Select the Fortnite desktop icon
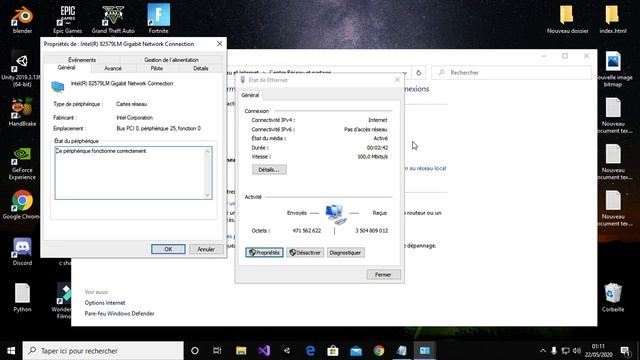640x360 pixels. click(x=158, y=19)
